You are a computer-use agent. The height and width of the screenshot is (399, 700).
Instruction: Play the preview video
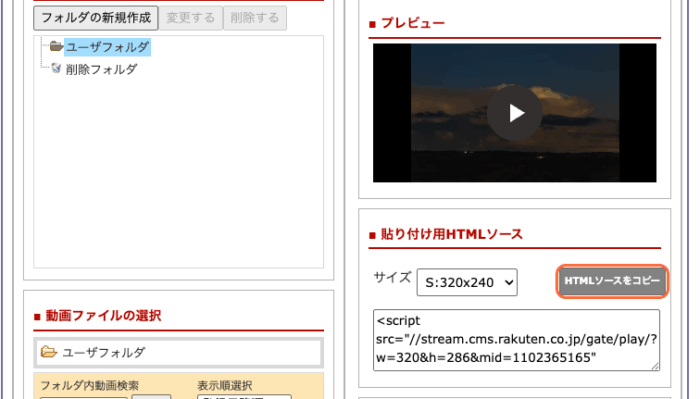[x=515, y=113]
